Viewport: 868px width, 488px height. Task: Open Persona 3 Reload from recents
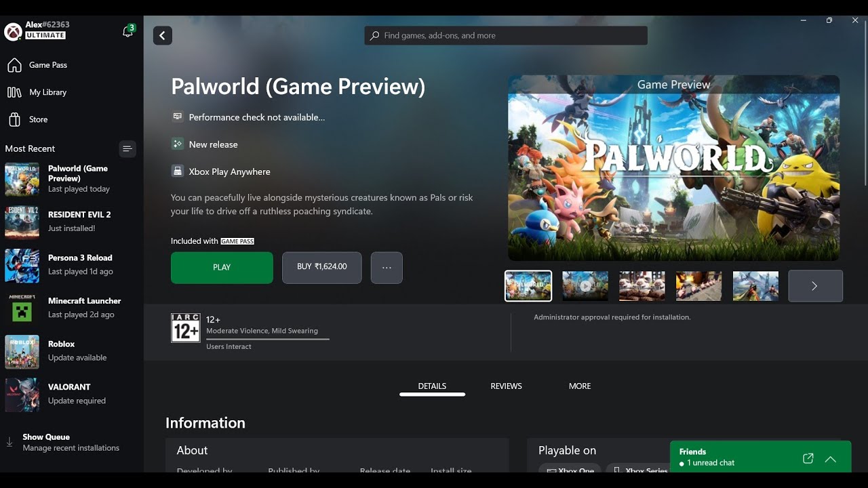[72, 266]
